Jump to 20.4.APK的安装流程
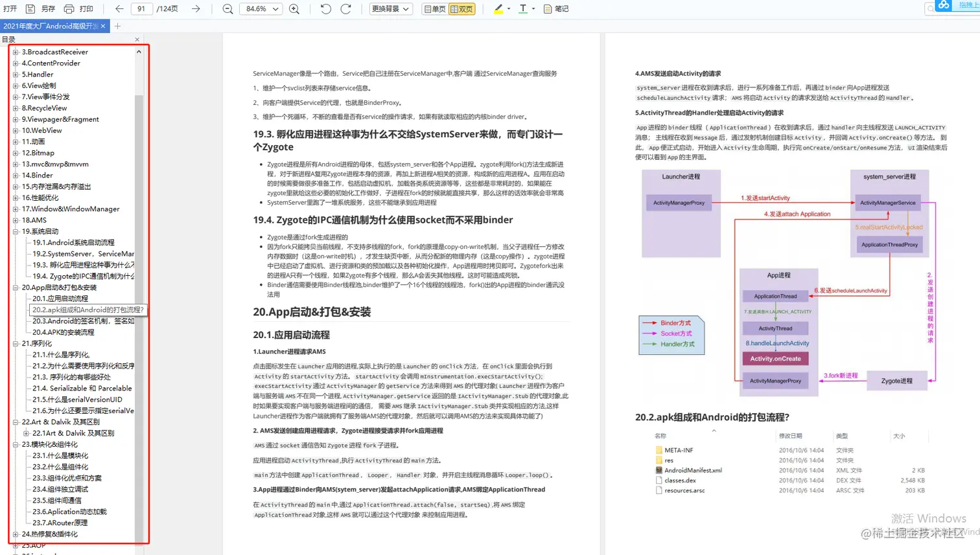 [64, 332]
